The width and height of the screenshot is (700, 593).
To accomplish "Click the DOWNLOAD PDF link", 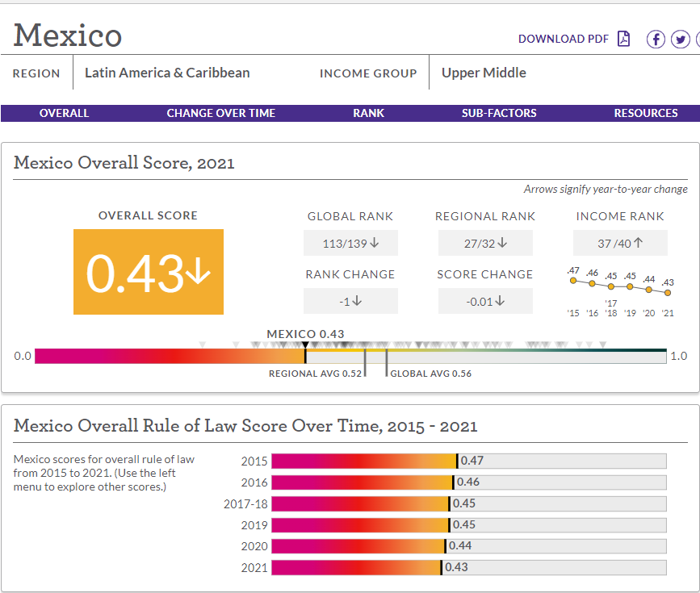I will pyautogui.click(x=564, y=40).
